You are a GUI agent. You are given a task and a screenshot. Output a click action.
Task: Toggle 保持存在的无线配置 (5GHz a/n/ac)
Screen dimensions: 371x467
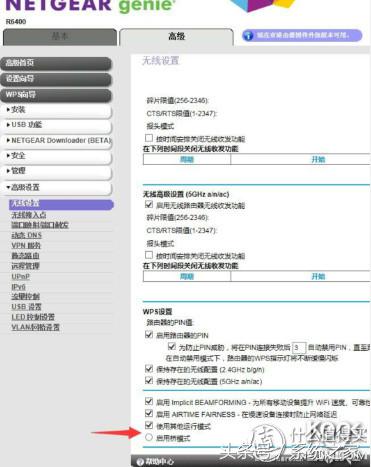[149, 381]
